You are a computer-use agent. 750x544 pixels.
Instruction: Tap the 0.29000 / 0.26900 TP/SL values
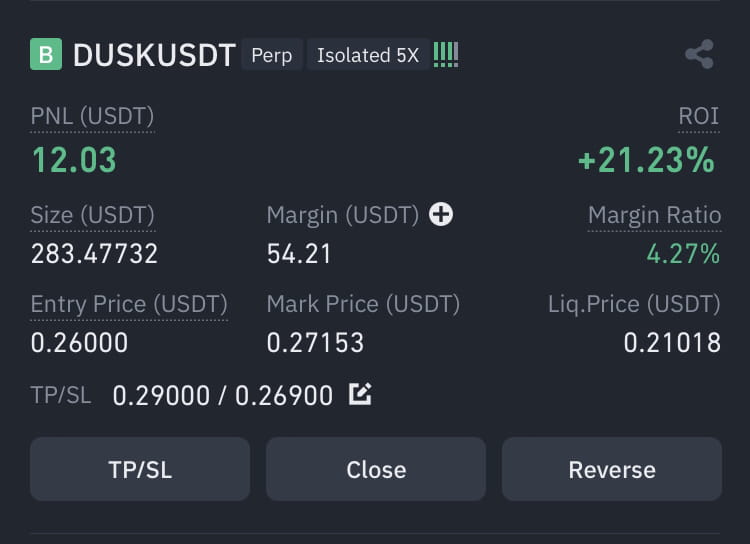[222, 395]
